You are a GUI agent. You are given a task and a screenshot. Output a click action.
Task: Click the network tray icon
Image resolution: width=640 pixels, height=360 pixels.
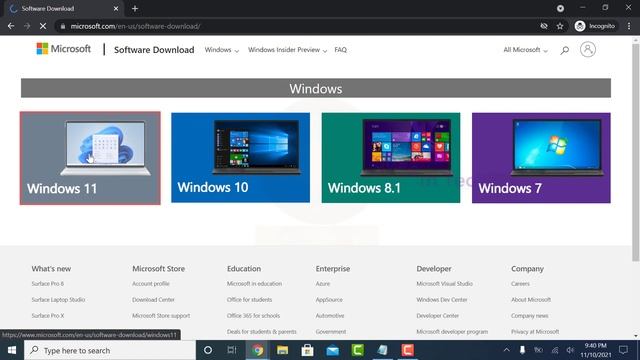pyautogui.click(x=555, y=350)
